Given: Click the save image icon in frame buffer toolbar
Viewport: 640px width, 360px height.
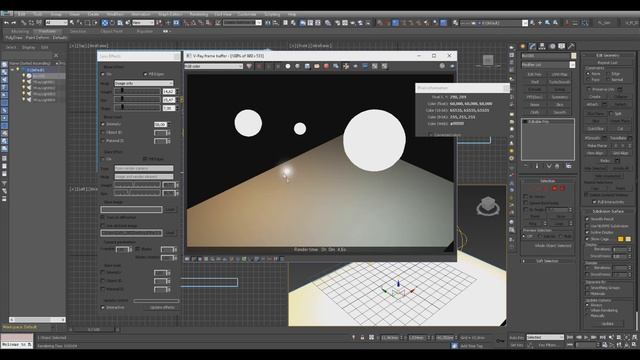Looking at the screenshot, I should pyautogui.click(x=307, y=66).
